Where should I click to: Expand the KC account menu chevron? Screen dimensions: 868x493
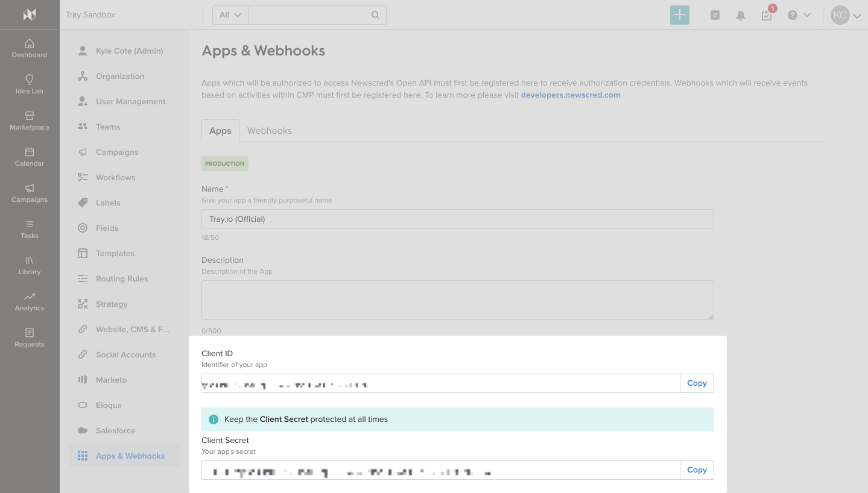[x=857, y=15]
